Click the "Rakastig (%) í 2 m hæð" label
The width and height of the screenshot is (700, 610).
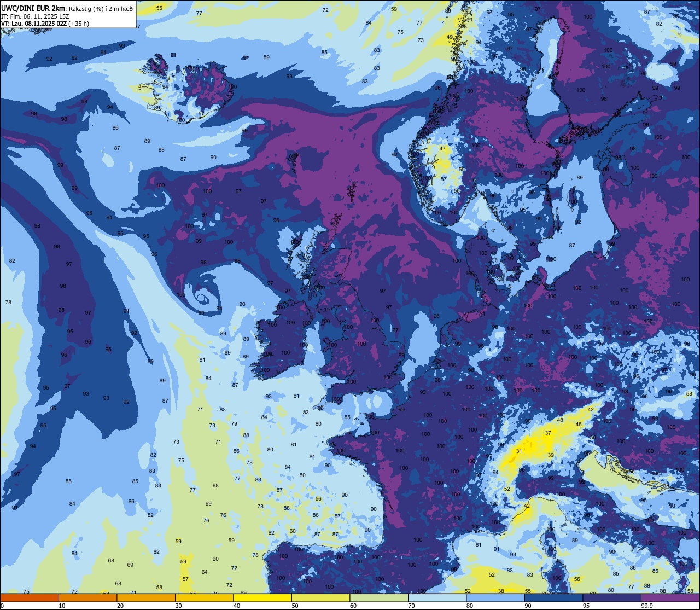(x=101, y=8)
